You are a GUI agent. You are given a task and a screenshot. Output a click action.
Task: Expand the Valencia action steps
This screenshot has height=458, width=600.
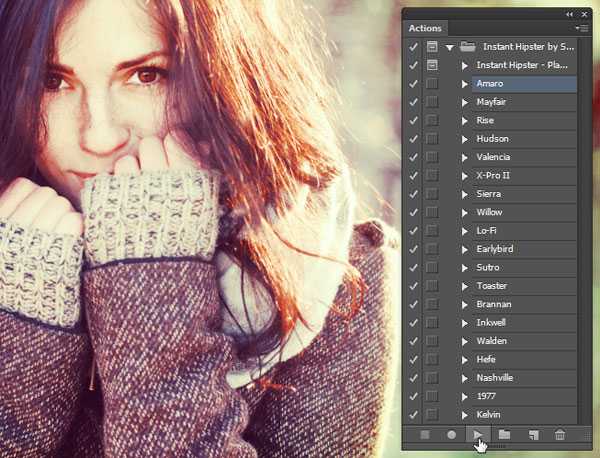click(x=464, y=157)
